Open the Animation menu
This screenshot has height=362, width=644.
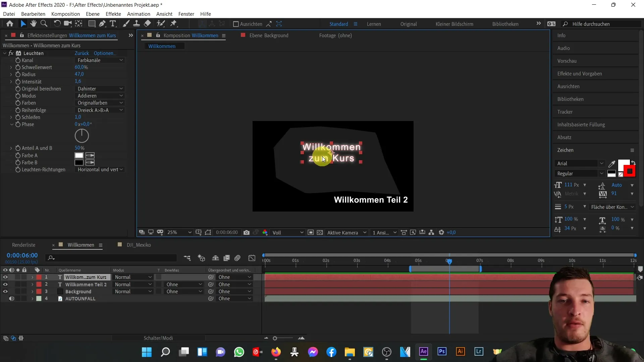pyautogui.click(x=139, y=14)
